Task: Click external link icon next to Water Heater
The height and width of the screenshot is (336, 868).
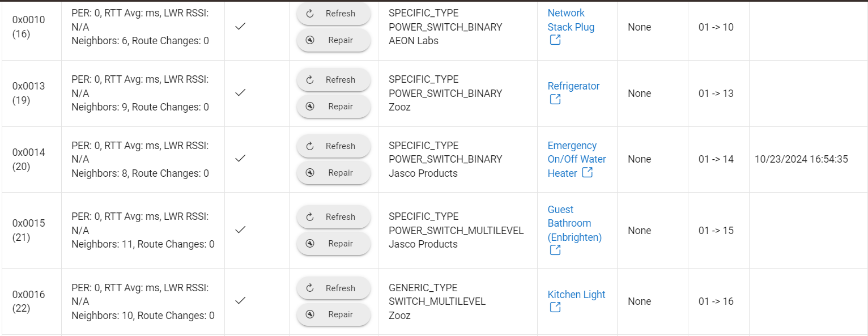Action: tap(588, 172)
